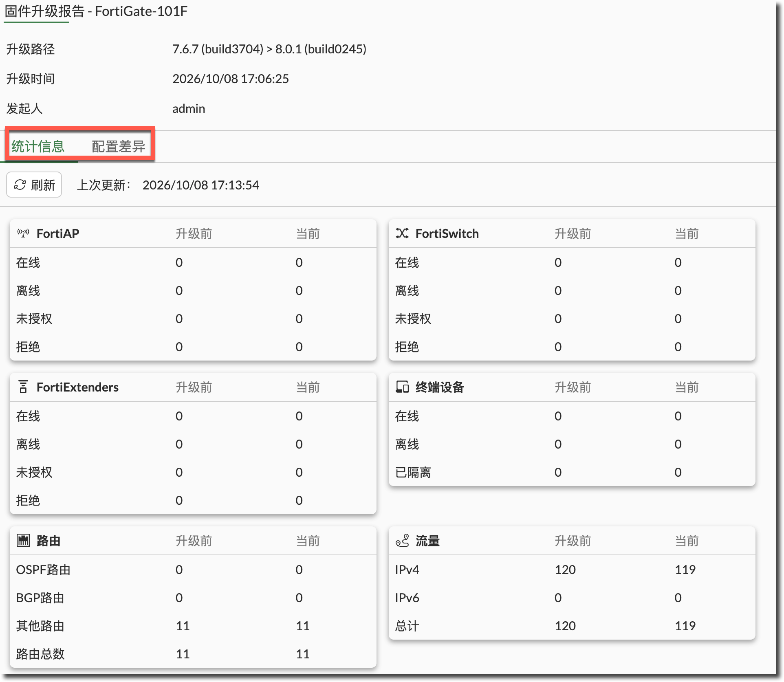Switch to the 配置差异 tab
Image resolution: width=784 pixels, height=682 pixels.
[118, 146]
